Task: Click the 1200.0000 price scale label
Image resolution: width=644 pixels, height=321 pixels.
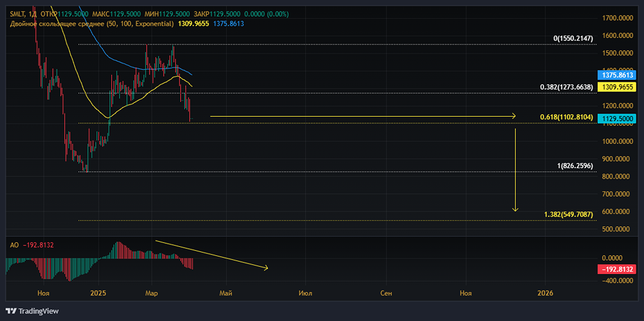Action: (618, 106)
